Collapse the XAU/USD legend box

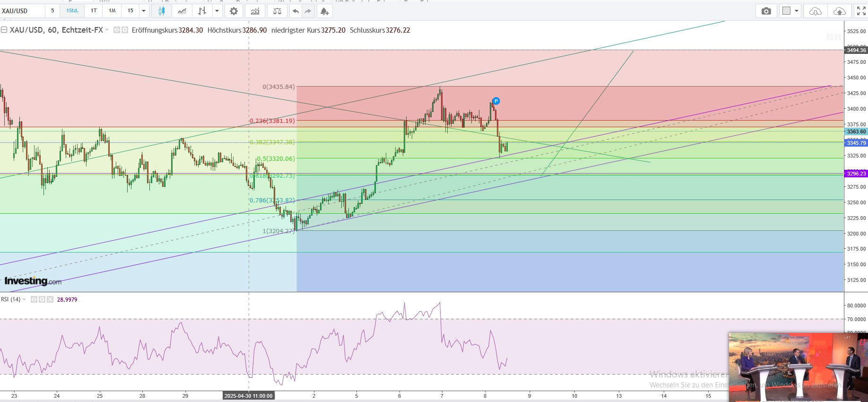click(x=4, y=30)
